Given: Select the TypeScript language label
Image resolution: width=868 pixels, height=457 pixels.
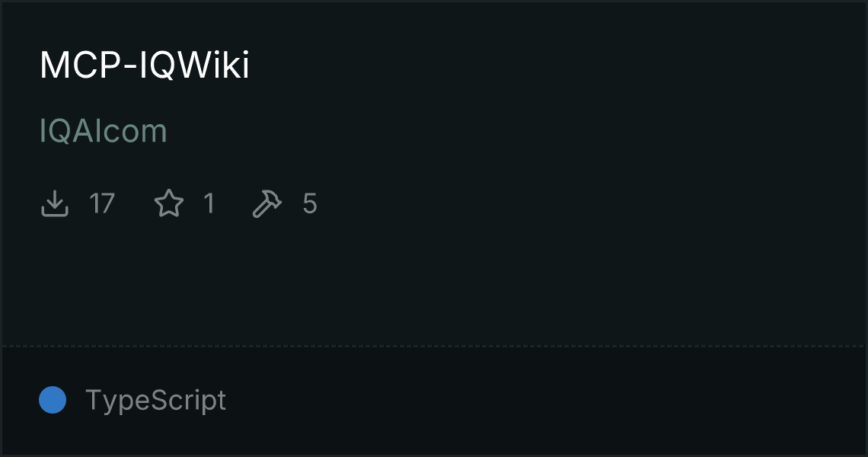Looking at the screenshot, I should click(155, 400).
